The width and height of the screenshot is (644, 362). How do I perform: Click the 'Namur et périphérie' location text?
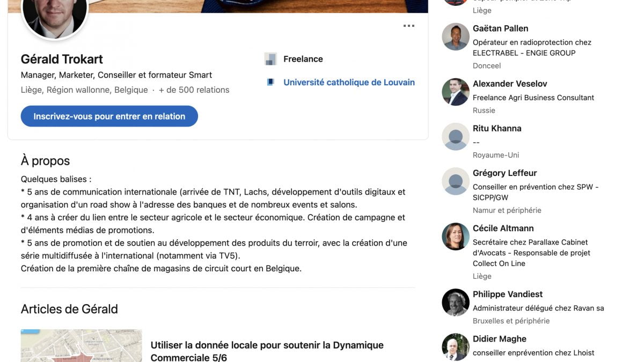coord(507,210)
